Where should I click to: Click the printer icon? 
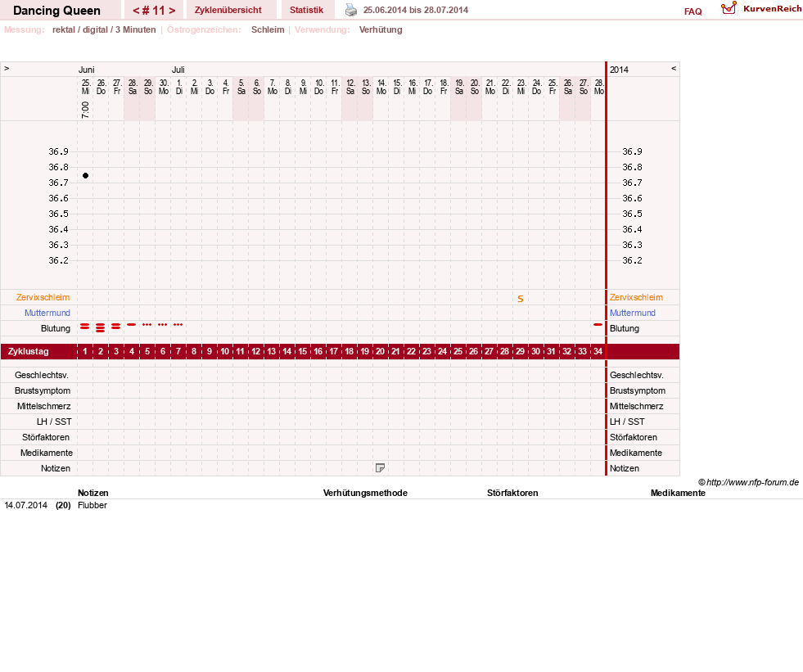[x=351, y=10]
